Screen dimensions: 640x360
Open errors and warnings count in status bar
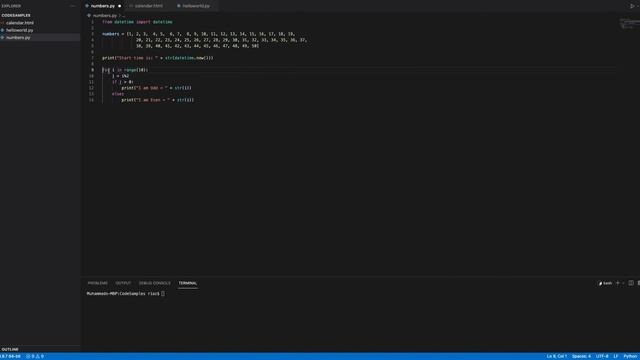(35, 356)
